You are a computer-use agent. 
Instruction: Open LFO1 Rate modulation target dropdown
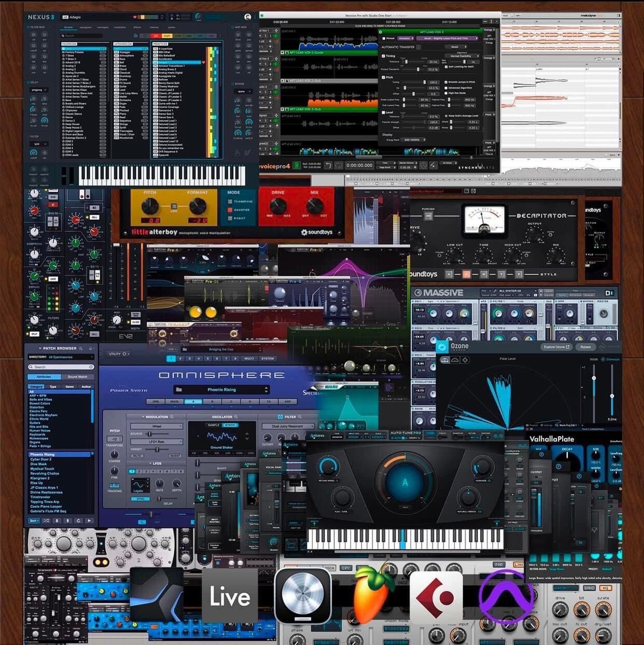pyautogui.click(x=157, y=442)
